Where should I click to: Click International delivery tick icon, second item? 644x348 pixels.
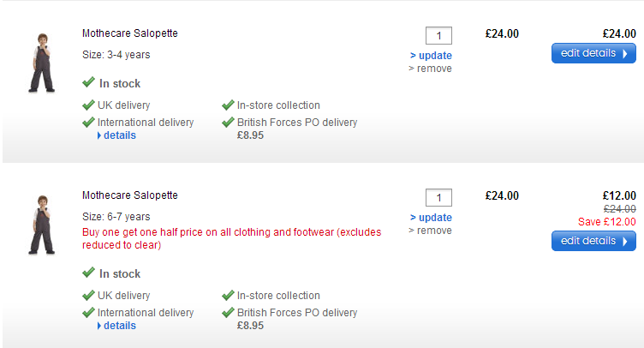88,313
